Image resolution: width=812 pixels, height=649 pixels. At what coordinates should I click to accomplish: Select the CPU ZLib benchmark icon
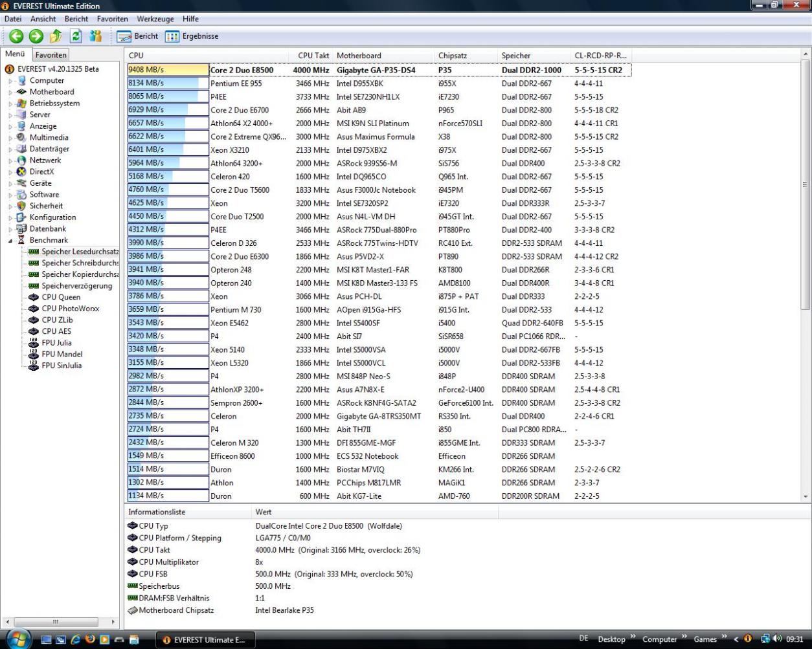[x=34, y=320]
